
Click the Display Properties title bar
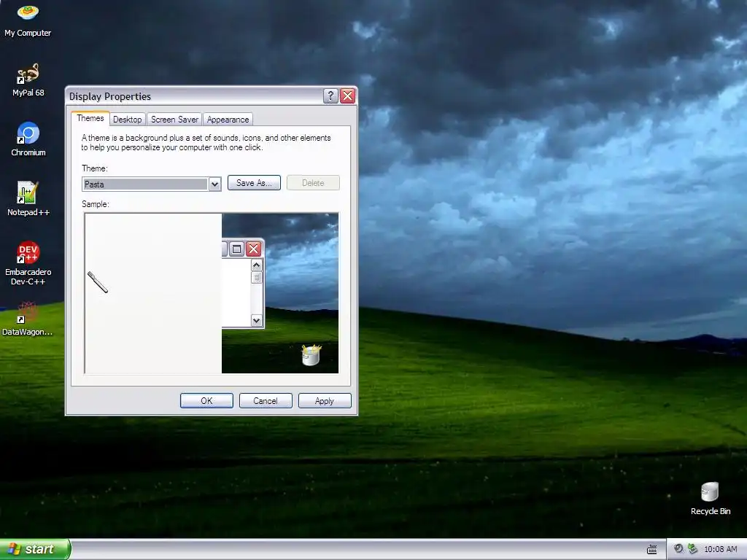click(196, 96)
